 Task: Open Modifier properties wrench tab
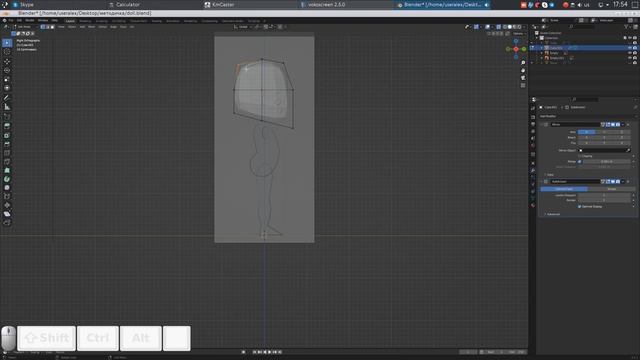(x=533, y=170)
